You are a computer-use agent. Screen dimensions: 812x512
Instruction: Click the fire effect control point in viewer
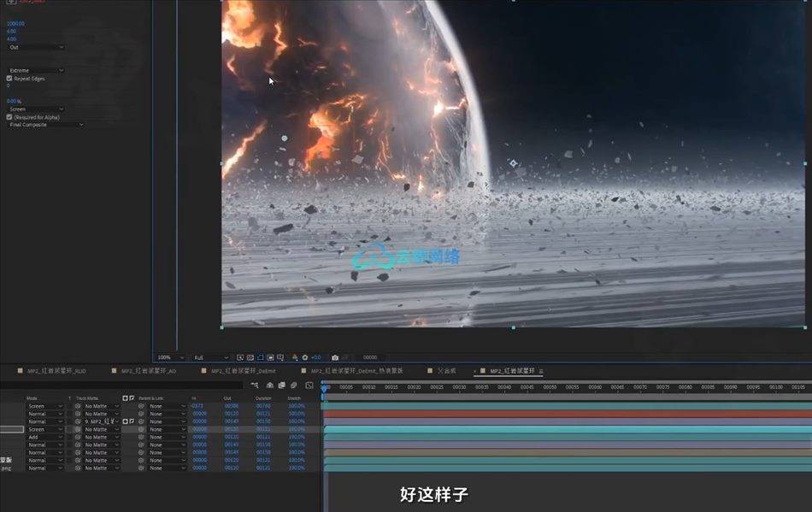pos(285,138)
